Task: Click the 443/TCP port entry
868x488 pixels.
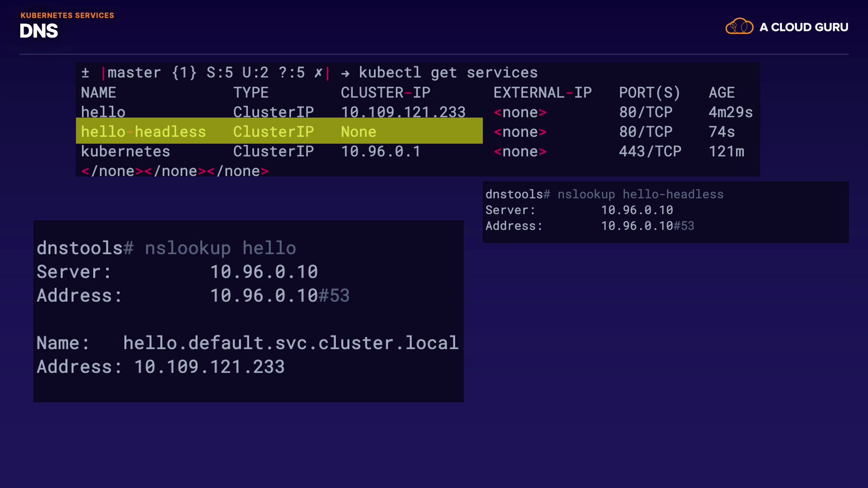Action: (650, 151)
